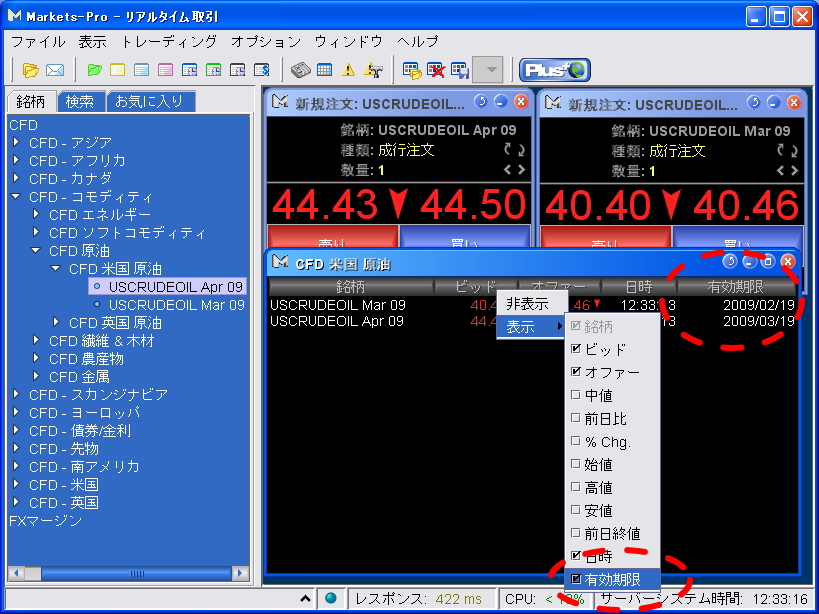This screenshot has height=614, width=819.
Task: Open the envelope messages toolbar icon
Action: click(55, 70)
